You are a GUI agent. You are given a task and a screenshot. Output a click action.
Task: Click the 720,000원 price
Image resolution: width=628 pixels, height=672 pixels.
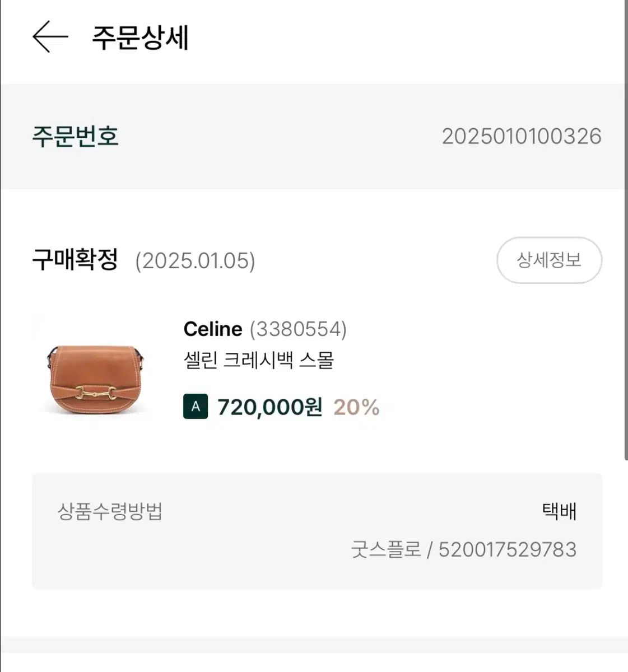[x=269, y=407]
